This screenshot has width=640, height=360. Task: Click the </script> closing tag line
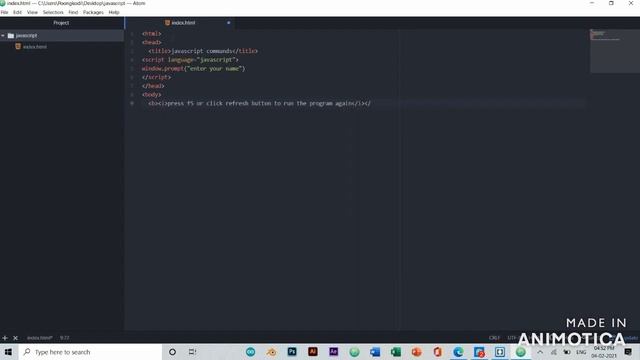coord(156,77)
